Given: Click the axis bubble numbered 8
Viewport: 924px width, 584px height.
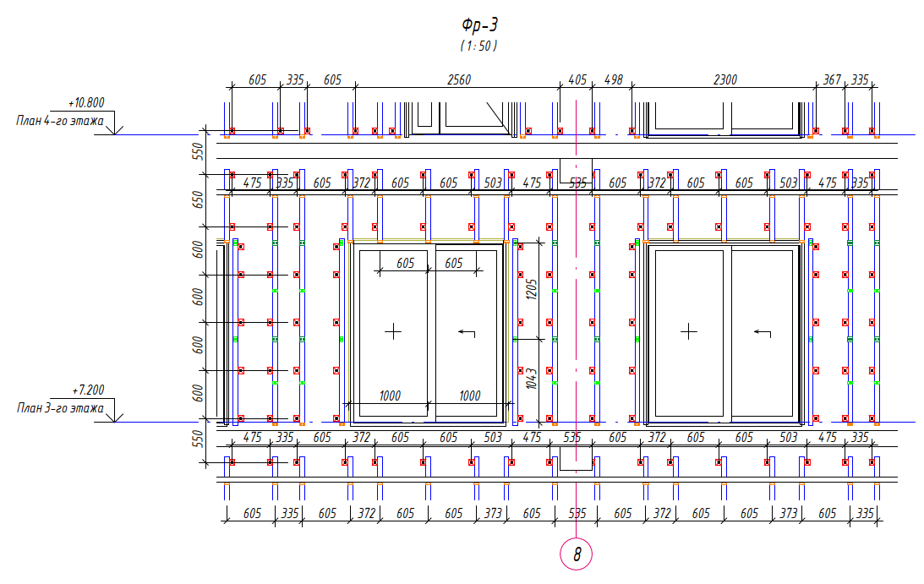Looking at the screenshot, I should [x=577, y=554].
